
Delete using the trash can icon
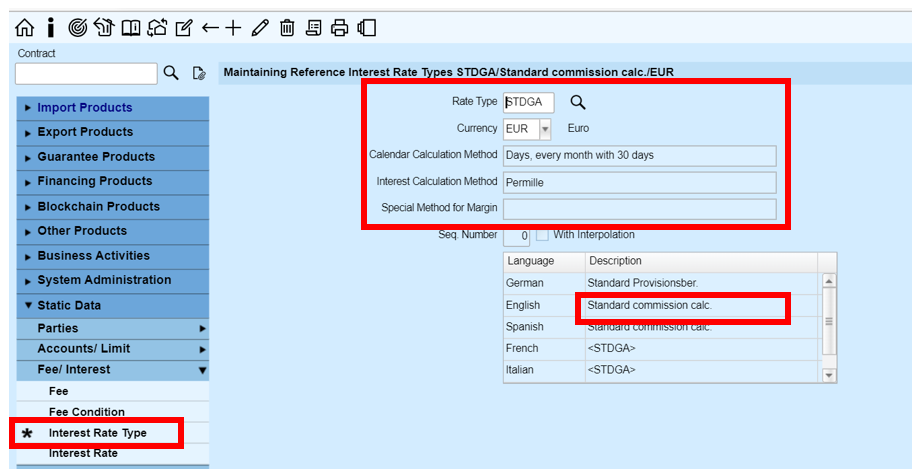pyautogui.click(x=287, y=28)
